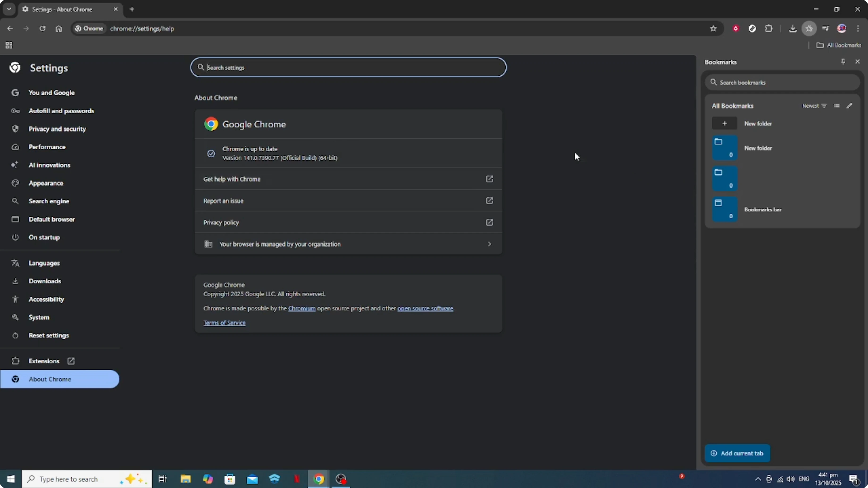This screenshot has width=868, height=488.
Task: Open AI innovations settings
Action: [x=49, y=165]
